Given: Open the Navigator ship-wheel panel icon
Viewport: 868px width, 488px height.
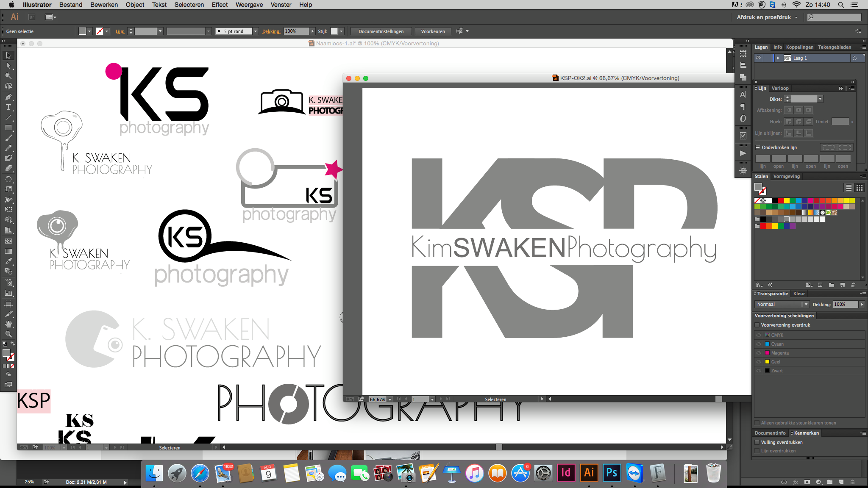Looking at the screenshot, I should tap(743, 171).
